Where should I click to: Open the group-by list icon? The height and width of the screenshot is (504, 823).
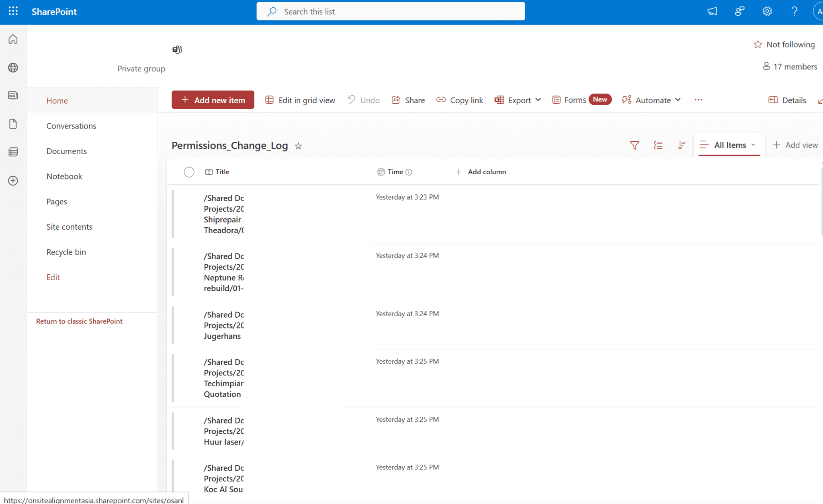[x=658, y=145]
